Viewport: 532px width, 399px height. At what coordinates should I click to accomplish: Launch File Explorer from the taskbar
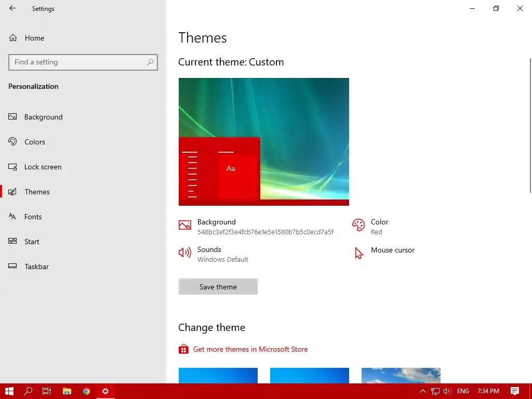pyautogui.click(x=67, y=391)
